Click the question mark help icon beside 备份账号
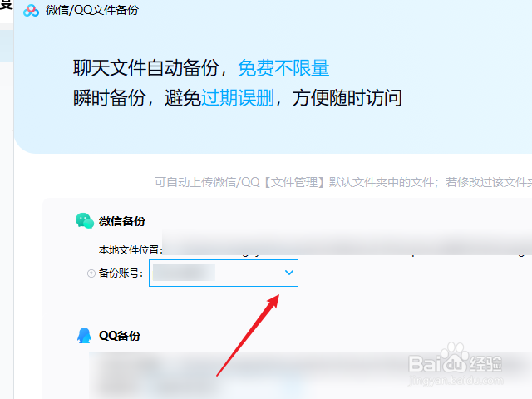Screen dimensions: 532x399 point(91,273)
